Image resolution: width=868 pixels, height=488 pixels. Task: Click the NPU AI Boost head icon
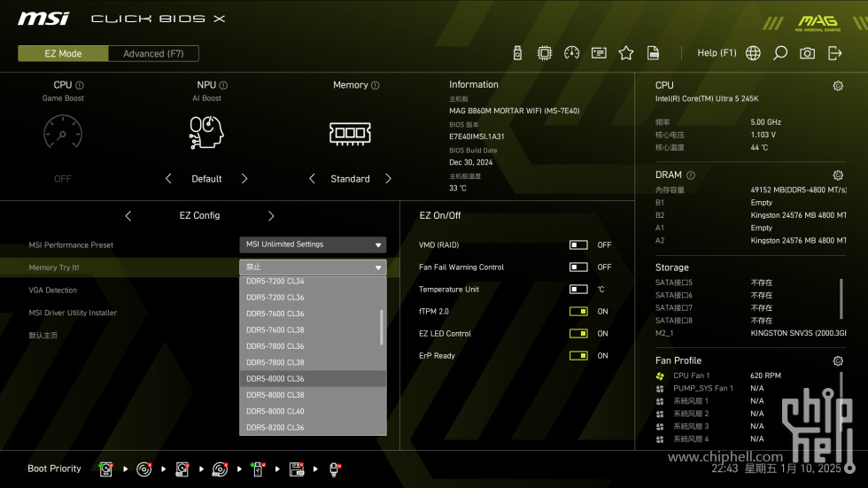click(x=205, y=133)
